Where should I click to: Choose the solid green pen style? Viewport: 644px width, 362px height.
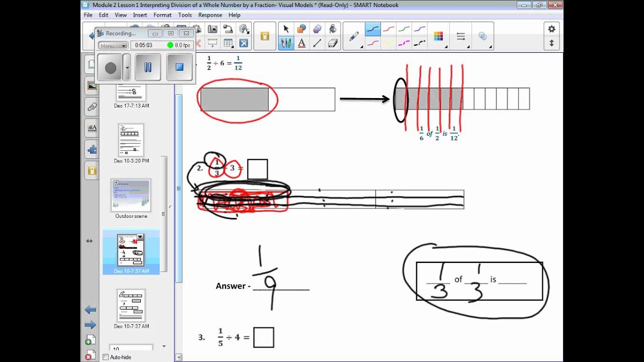tap(405, 29)
